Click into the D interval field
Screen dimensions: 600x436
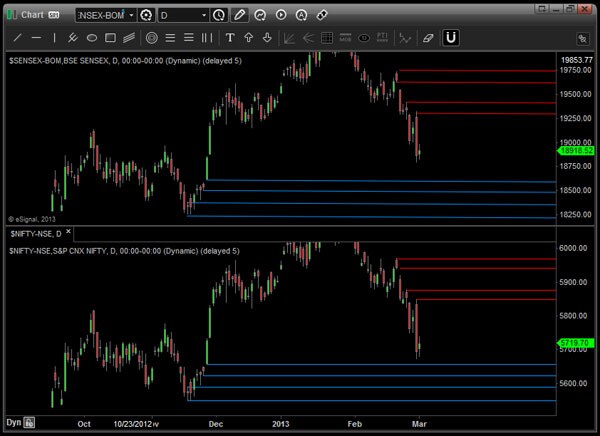pos(179,15)
